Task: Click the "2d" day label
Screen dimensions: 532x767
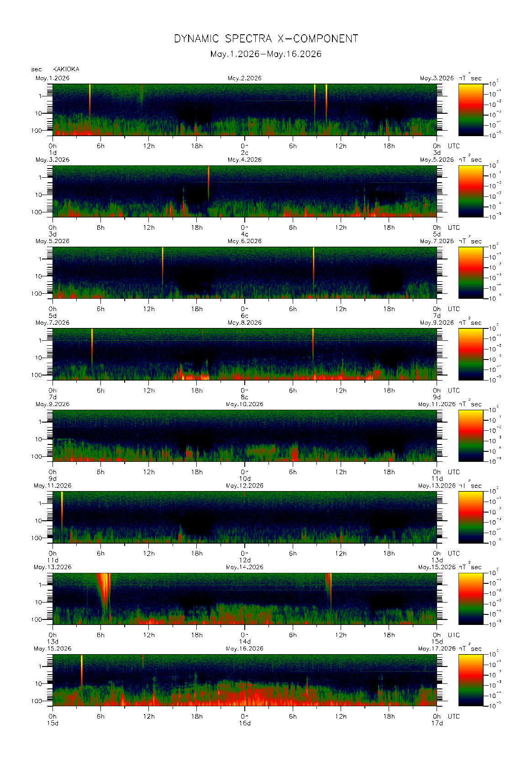Action: [x=245, y=153]
